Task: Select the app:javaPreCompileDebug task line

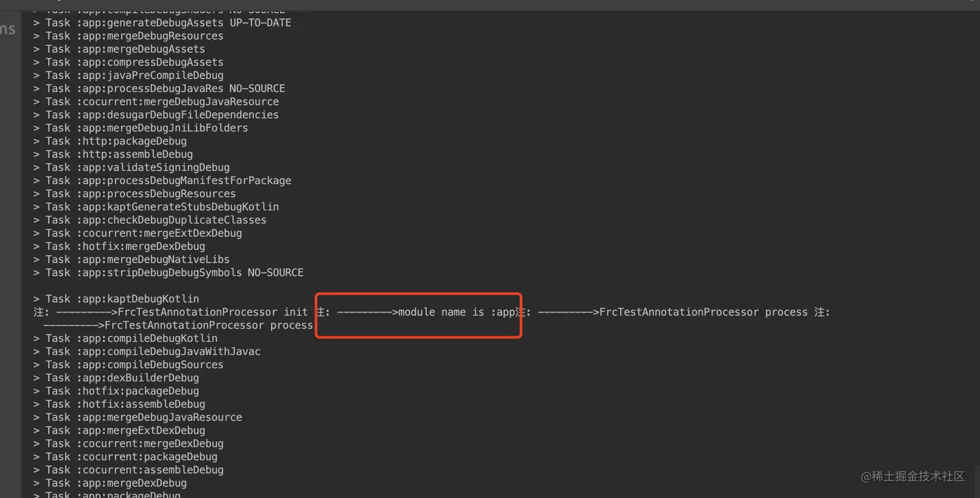Action: [x=128, y=75]
